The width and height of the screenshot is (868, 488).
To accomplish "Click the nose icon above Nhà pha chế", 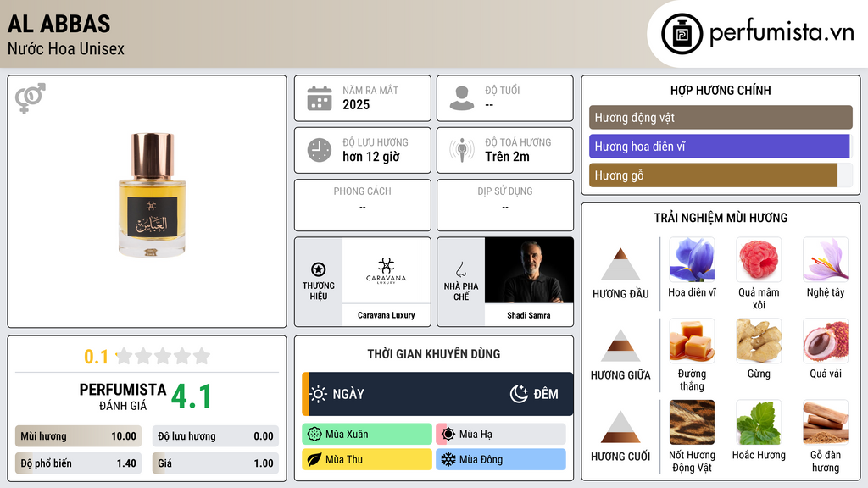I will point(460,269).
